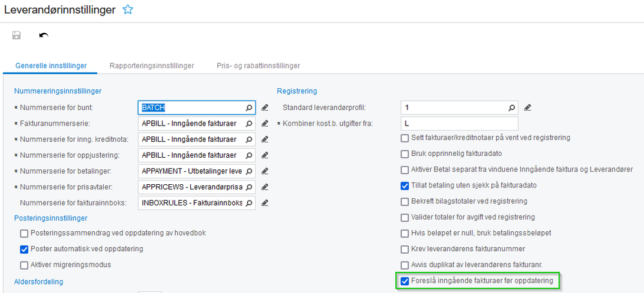The image size is (644, 293).
Task: Switch to Generelle innstillinger tab
Action: coord(51,66)
